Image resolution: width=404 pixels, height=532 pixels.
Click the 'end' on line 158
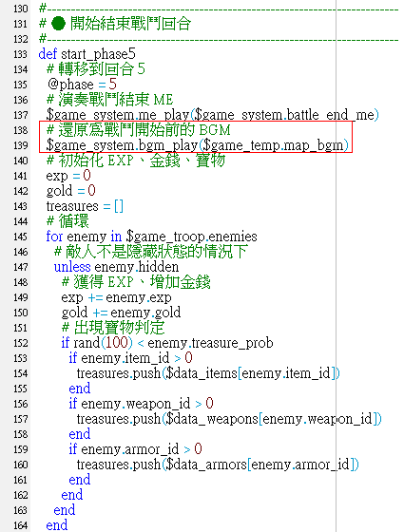coord(80,434)
